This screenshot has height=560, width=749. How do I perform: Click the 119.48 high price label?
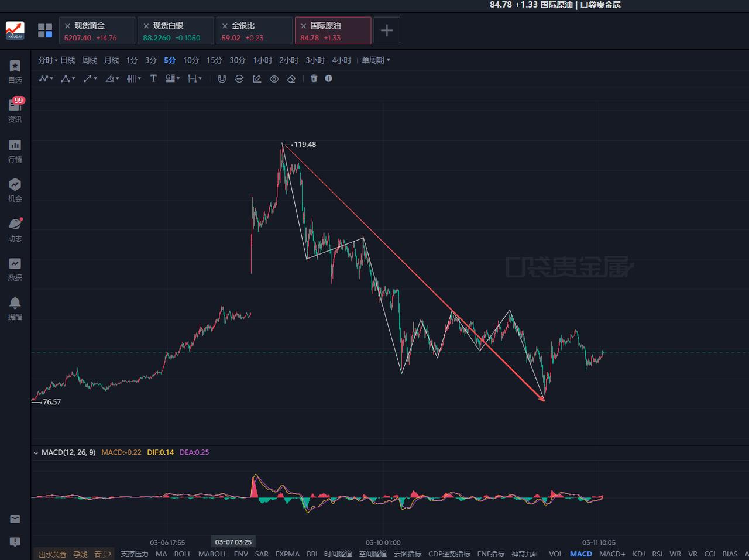pyautogui.click(x=305, y=144)
